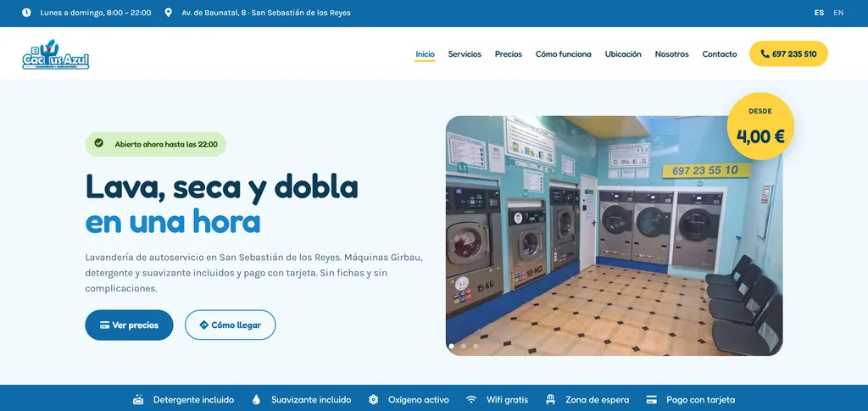
Task: Click the directions icon in Cómo llegar
Action: click(x=203, y=325)
